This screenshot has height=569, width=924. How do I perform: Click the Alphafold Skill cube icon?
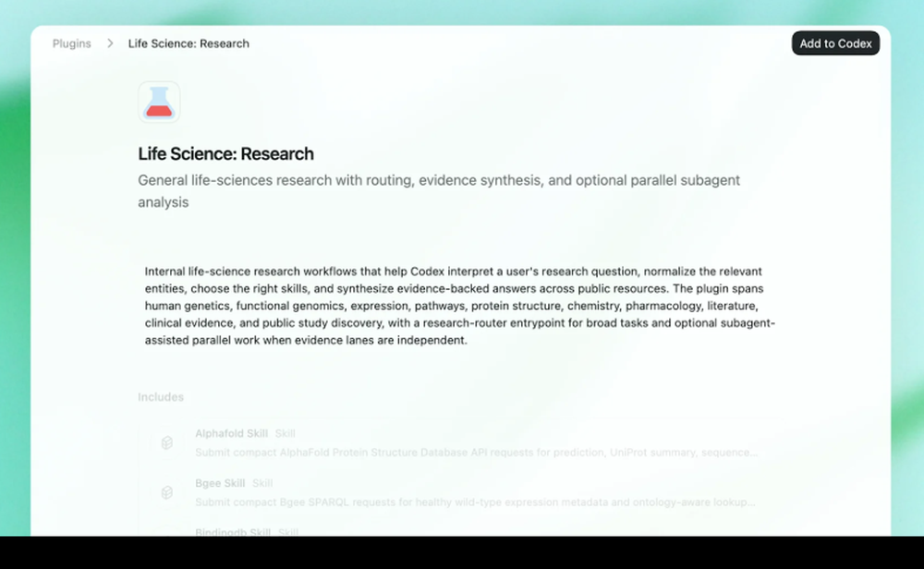(166, 443)
